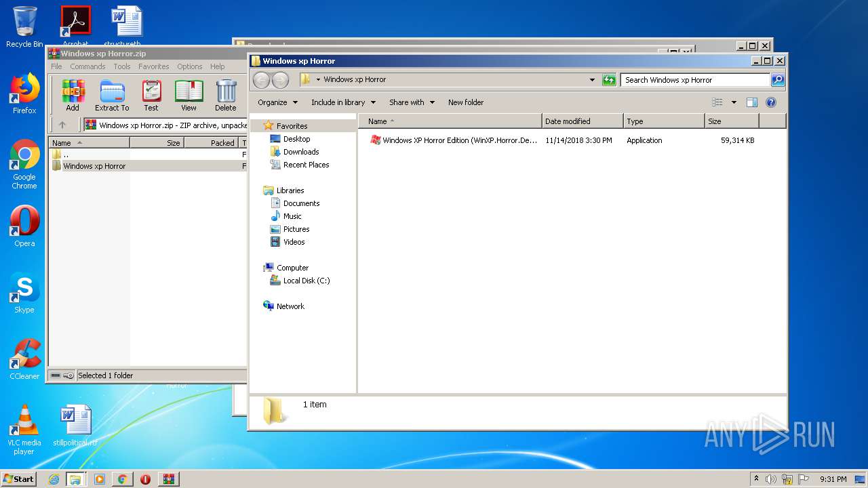Click the New folder button
This screenshot has height=488, width=868.
click(466, 102)
